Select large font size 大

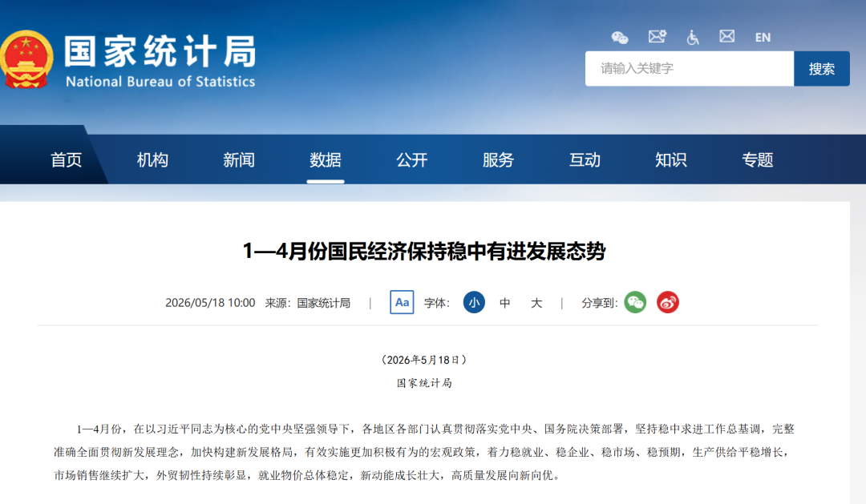(x=536, y=303)
